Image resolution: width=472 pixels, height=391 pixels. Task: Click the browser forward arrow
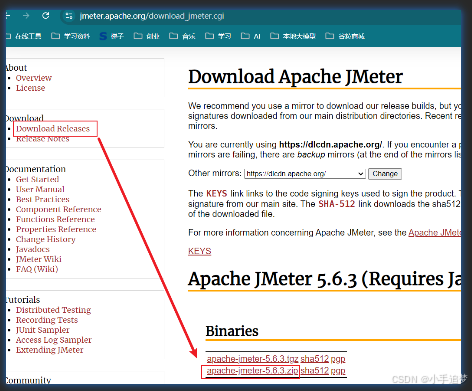point(26,16)
